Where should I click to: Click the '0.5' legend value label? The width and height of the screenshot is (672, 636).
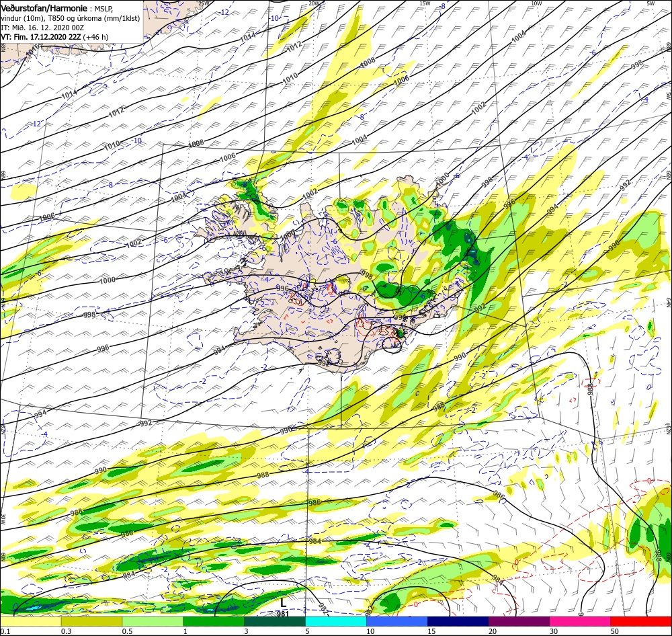[x=127, y=631]
